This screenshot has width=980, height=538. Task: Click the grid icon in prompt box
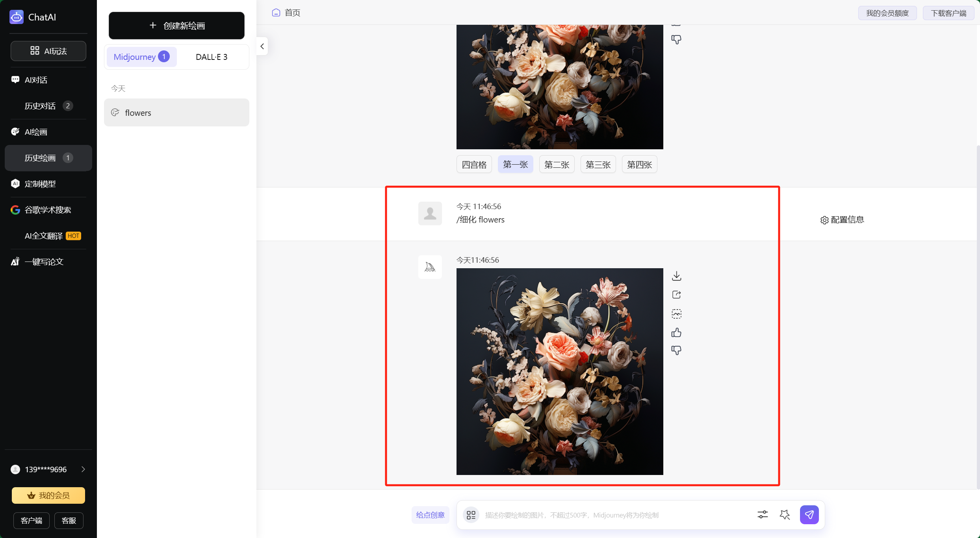471,515
